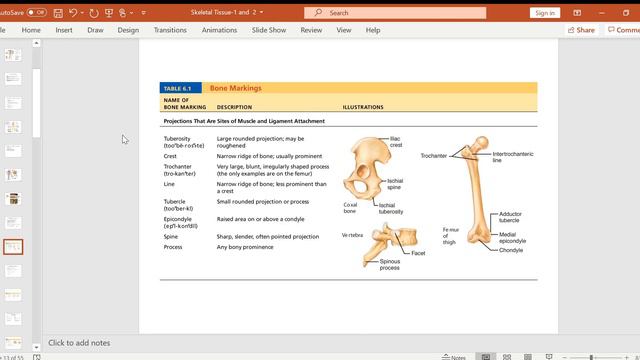Click thumbnail pane scroll down arrow
The image size is (640, 360).
coord(36,347)
